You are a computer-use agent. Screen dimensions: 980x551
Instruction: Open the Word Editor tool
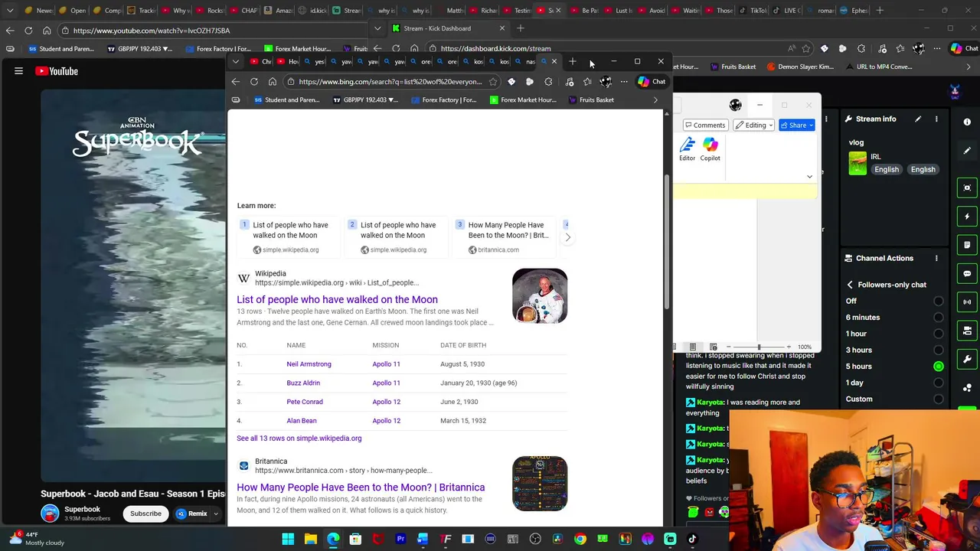tap(687, 149)
